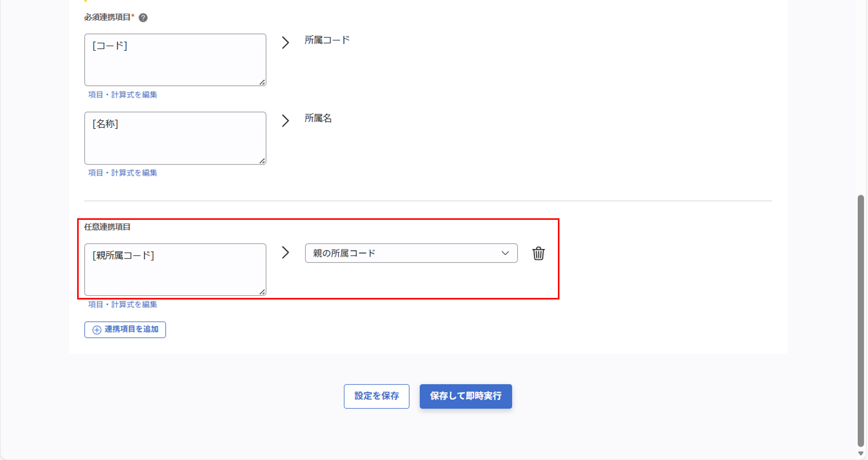Click the [名称] formula text area
The height and width of the screenshot is (460, 868).
pos(175,138)
